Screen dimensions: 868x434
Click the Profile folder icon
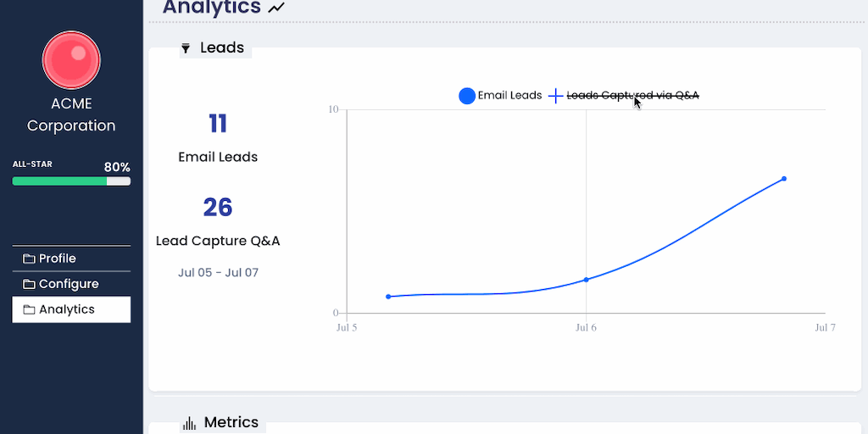click(x=29, y=259)
